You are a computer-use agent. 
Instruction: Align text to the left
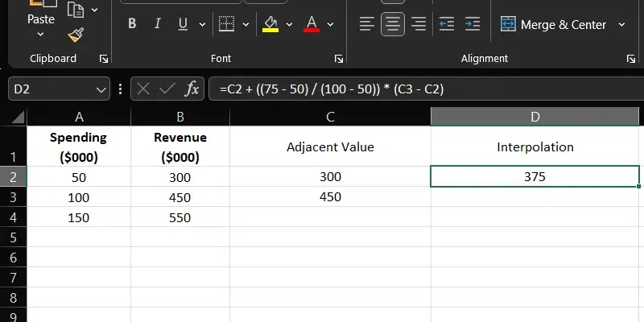[x=367, y=24]
